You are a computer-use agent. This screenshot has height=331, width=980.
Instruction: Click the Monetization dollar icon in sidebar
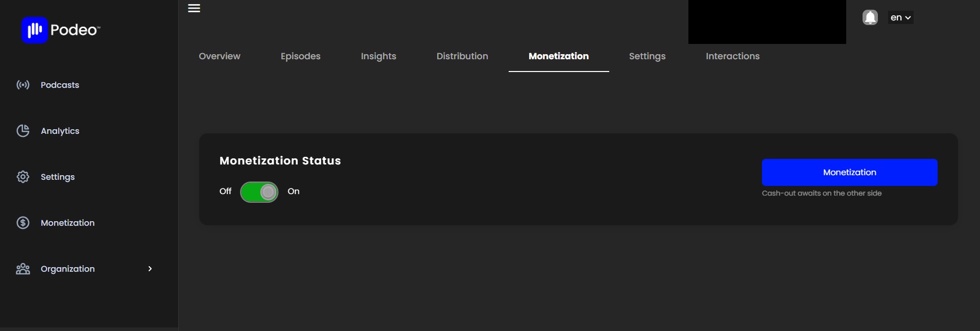23,223
